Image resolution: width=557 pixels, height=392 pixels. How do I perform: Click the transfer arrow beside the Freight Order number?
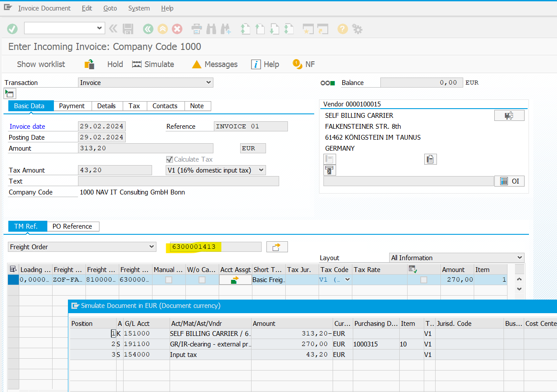point(277,247)
